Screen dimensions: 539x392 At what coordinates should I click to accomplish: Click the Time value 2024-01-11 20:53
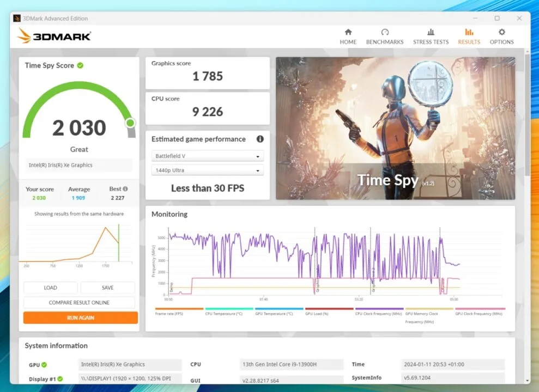(x=453, y=364)
